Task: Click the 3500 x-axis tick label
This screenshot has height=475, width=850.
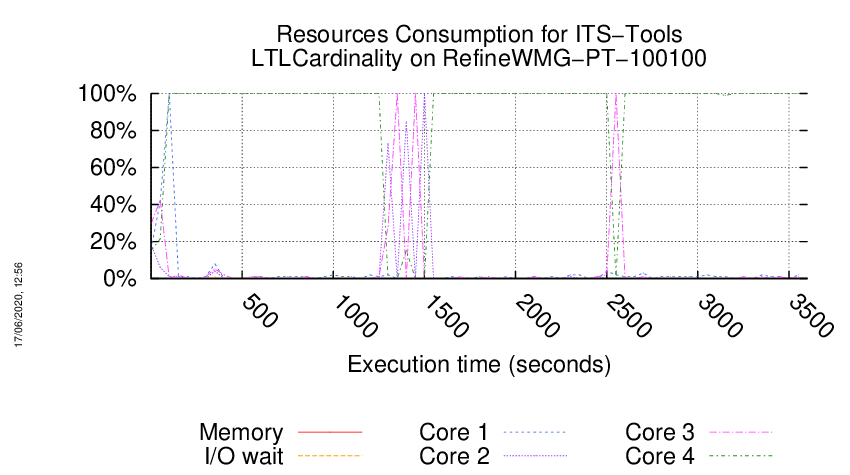Action: [x=810, y=316]
